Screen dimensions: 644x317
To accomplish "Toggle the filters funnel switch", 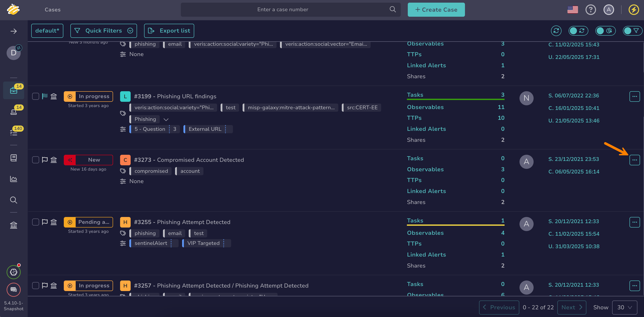I will tap(633, 31).
